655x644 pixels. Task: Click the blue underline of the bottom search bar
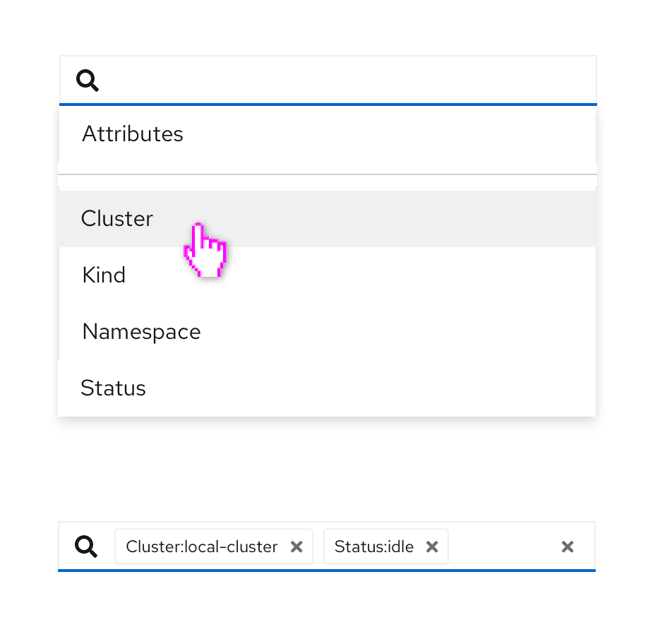point(326,570)
